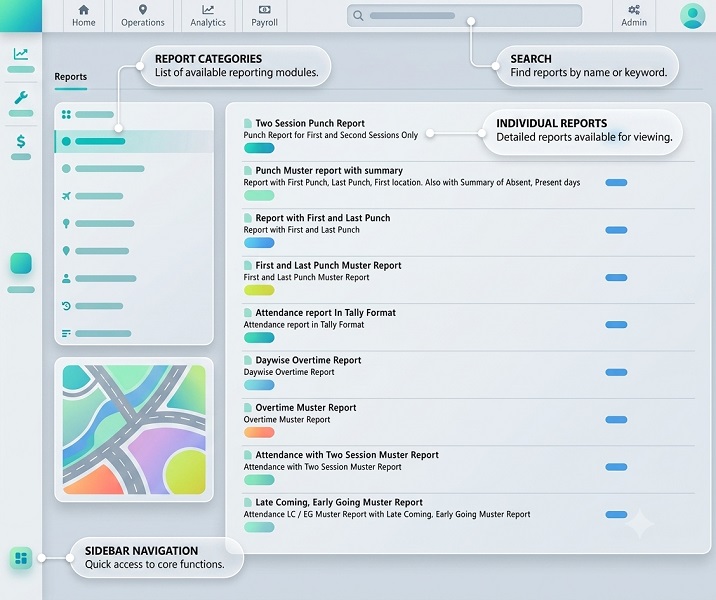Screen dimensions: 716x600
Task: Click tag under Late Coming, Early Going Muster Report
Action: coord(259,527)
